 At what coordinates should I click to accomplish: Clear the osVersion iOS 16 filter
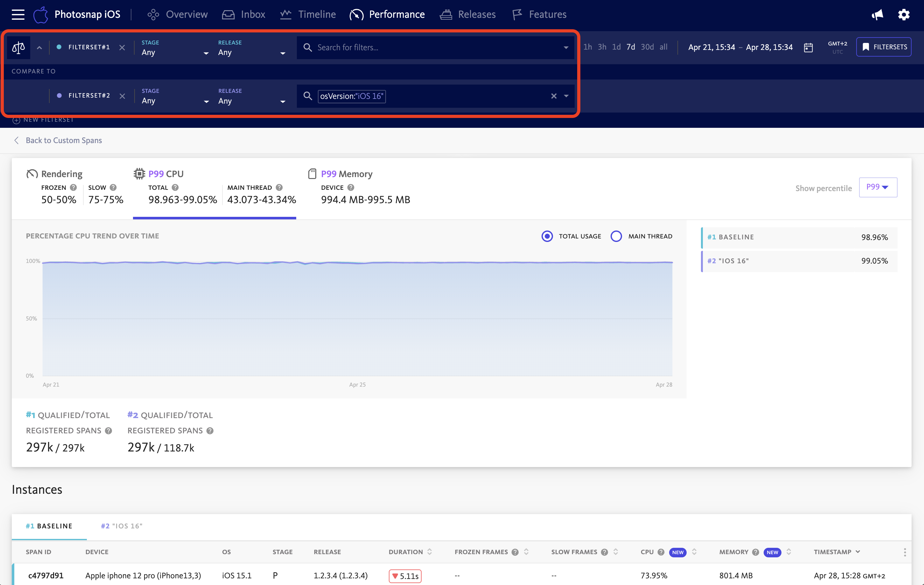554,96
